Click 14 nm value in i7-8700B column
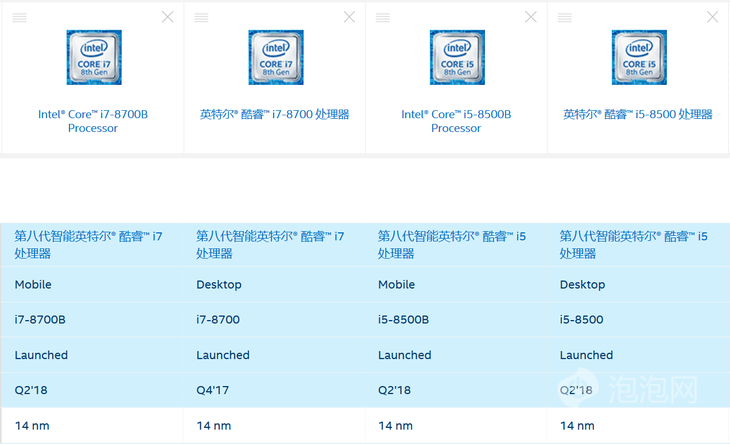This screenshot has width=730, height=444. pyautogui.click(x=32, y=425)
